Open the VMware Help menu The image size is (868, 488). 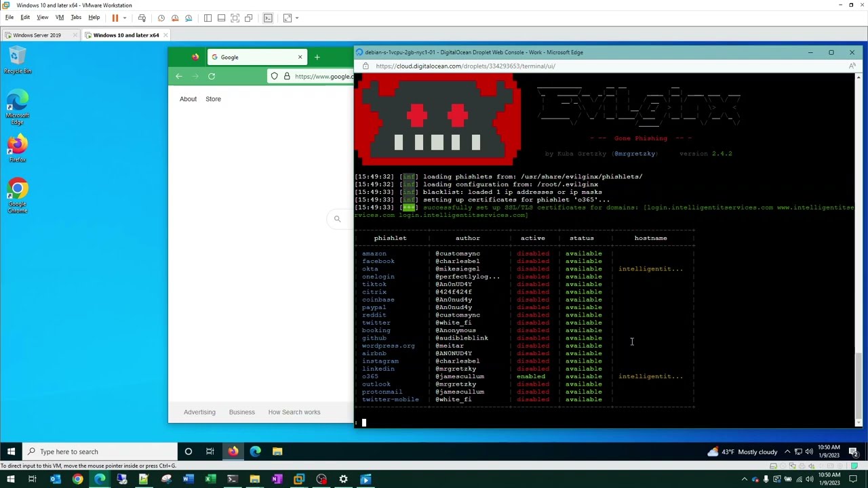click(94, 18)
